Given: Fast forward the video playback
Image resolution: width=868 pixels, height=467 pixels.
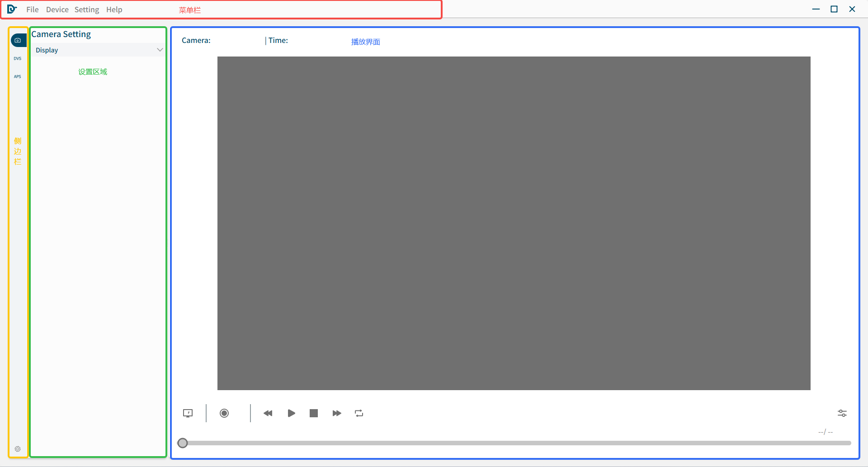Looking at the screenshot, I should click(337, 413).
